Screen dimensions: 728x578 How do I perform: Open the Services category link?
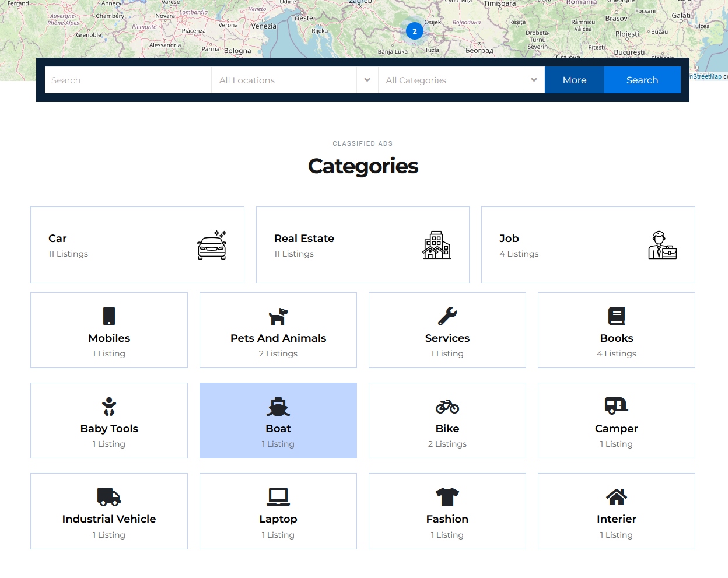click(447, 338)
